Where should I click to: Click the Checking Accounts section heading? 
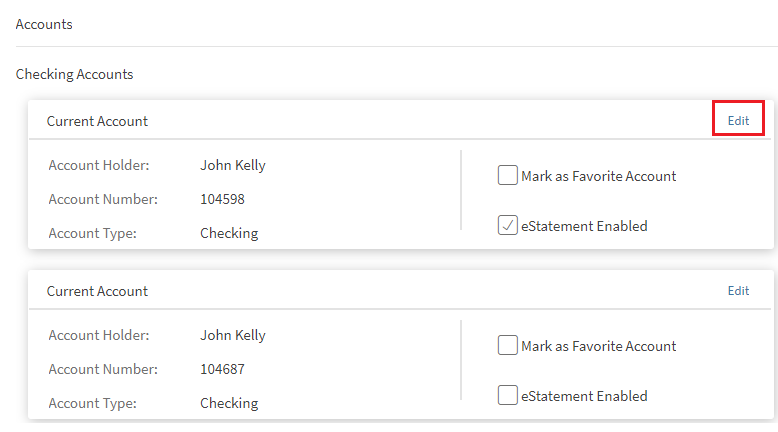coord(74,74)
